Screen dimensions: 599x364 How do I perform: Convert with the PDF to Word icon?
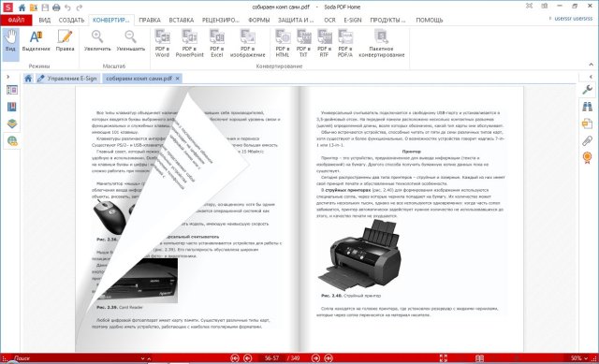pos(162,44)
